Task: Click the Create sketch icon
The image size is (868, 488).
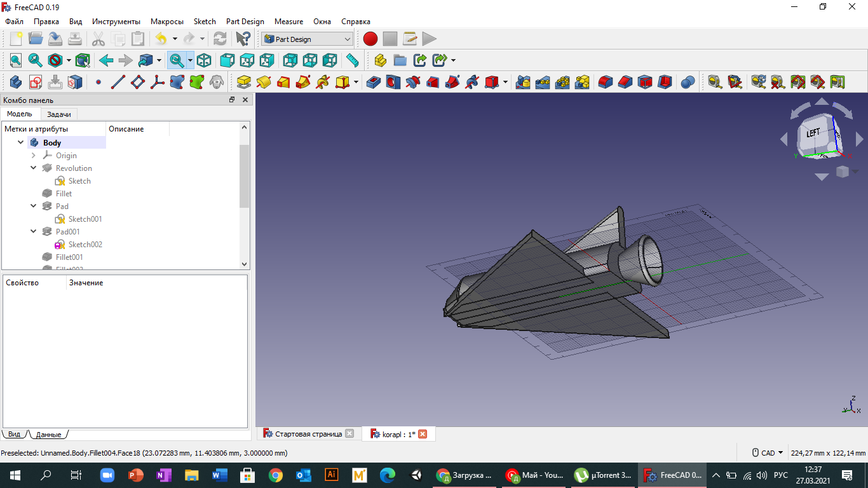Action: tap(36, 82)
